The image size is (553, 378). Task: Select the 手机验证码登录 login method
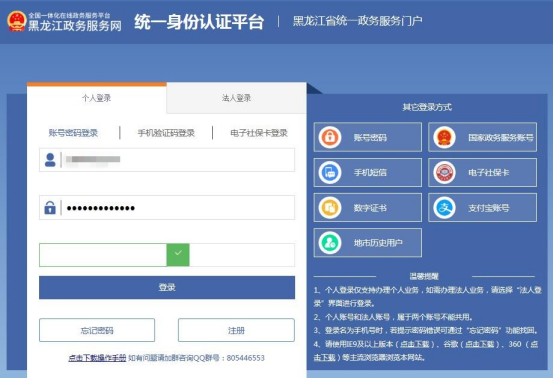(166, 133)
